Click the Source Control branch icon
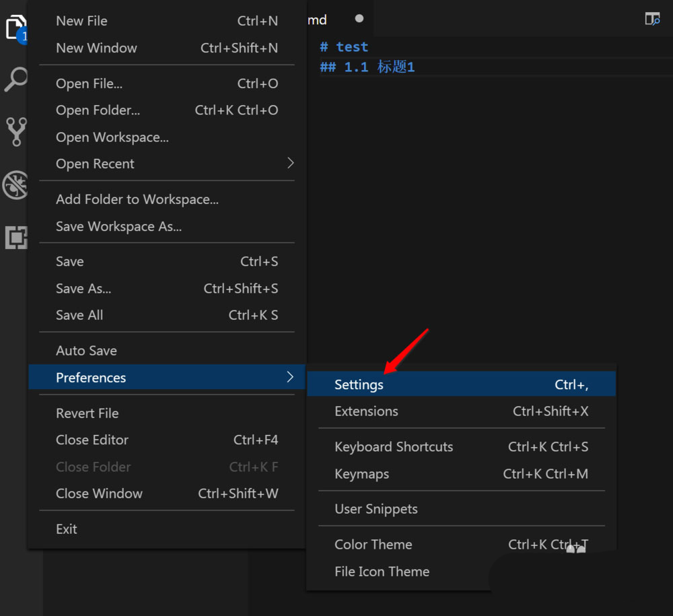This screenshot has width=673, height=616. pyautogui.click(x=15, y=132)
